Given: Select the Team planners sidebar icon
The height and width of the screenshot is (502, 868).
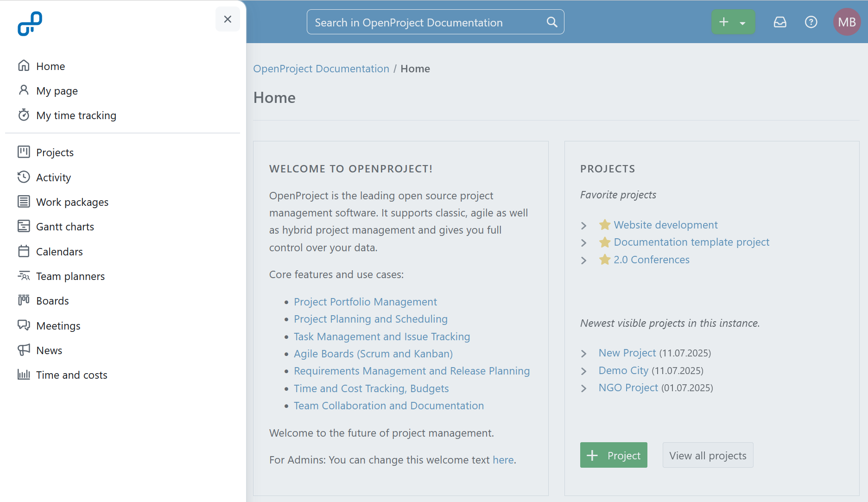Looking at the screenshot, I should click(x=24, y=276).
